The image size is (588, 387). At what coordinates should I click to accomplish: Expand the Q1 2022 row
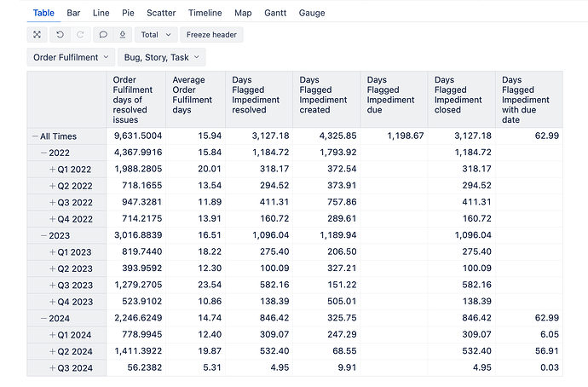52,170
